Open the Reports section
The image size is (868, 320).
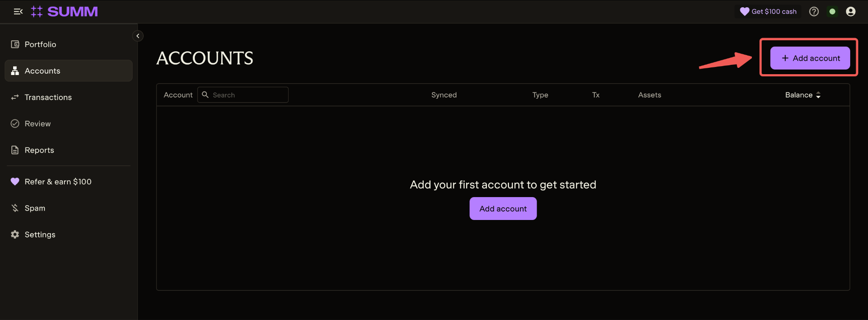click(x=39, y=150)
